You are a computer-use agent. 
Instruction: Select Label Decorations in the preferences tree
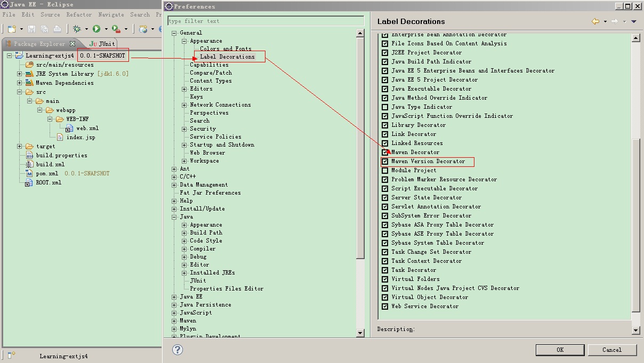coord(227,57)
